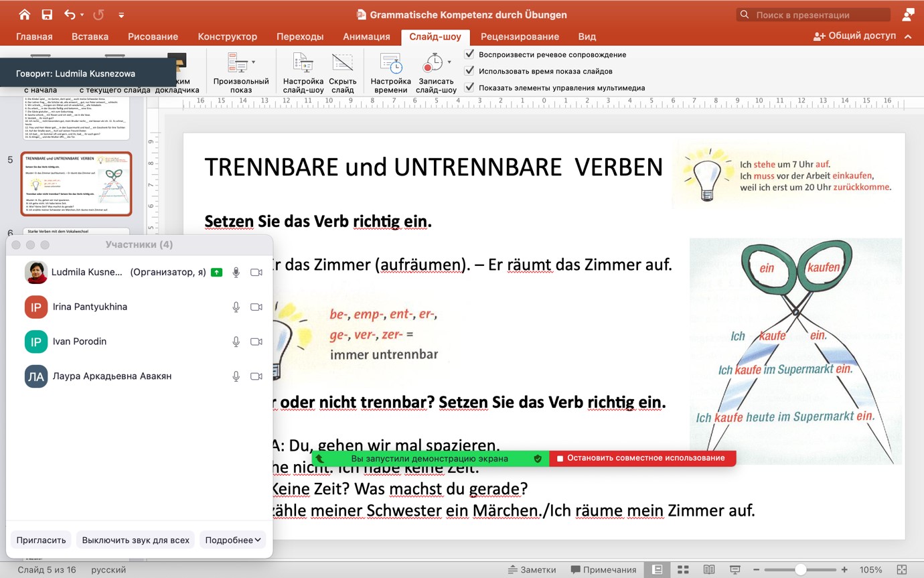Click the Пригласить invite button

pyautogui.click(x=41, y=540)
